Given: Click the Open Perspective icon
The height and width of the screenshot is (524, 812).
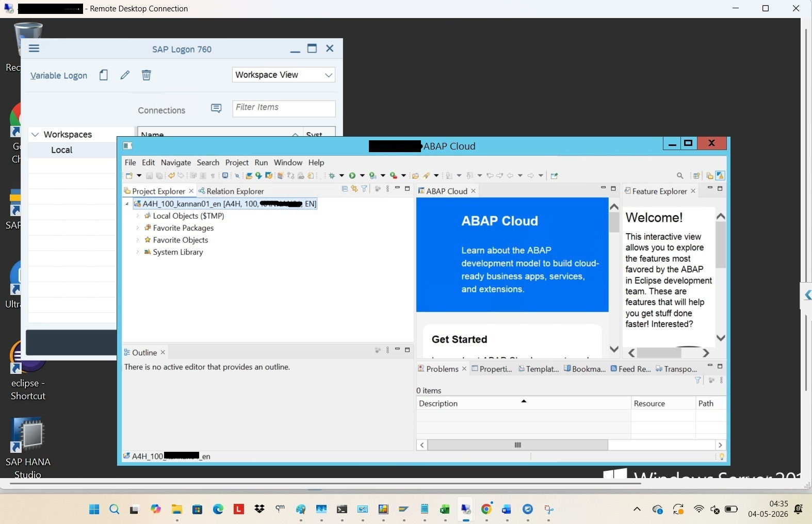Looking at the screenshot, I should [696, 175].
